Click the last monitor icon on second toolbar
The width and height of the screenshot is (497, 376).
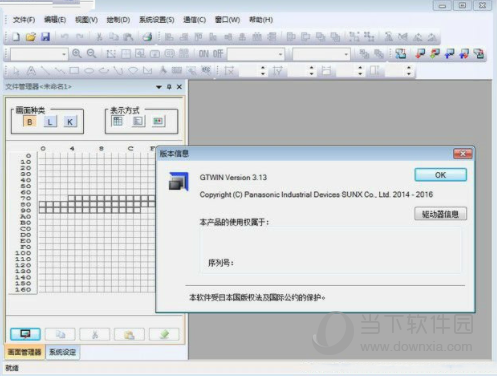coord(479,53)
